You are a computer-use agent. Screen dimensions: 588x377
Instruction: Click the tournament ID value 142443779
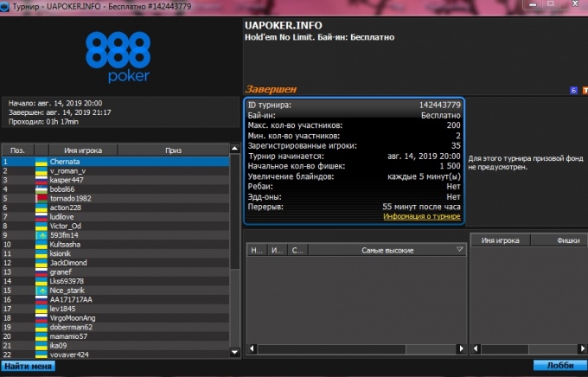pos(440,105)
